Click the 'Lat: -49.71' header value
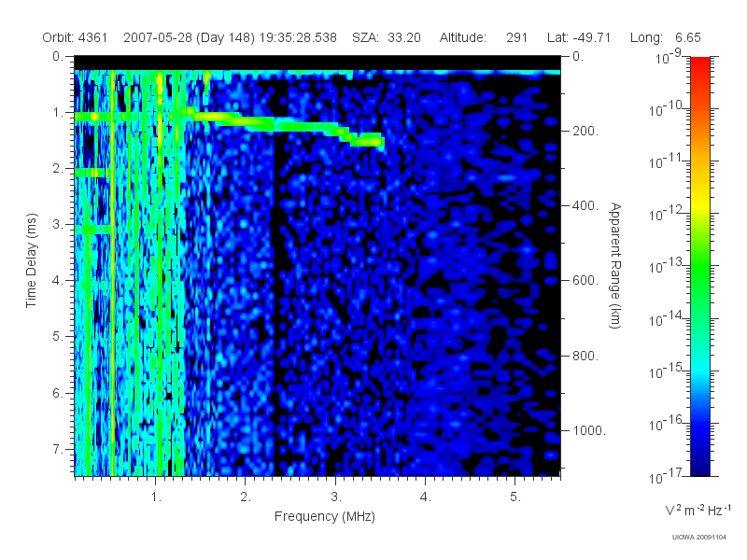This screenshot has width=747, height=560. (x=579, y=37)
